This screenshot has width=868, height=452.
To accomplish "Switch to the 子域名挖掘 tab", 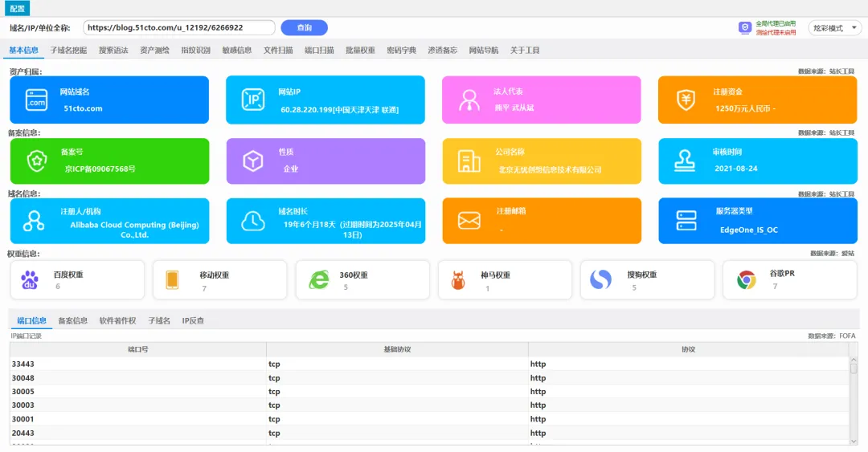I will (68, 50).
